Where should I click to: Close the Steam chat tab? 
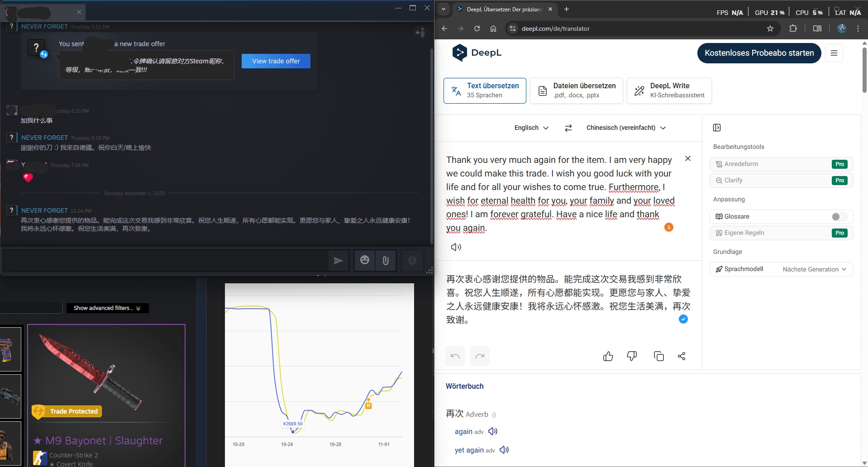(x=79, y=12)
